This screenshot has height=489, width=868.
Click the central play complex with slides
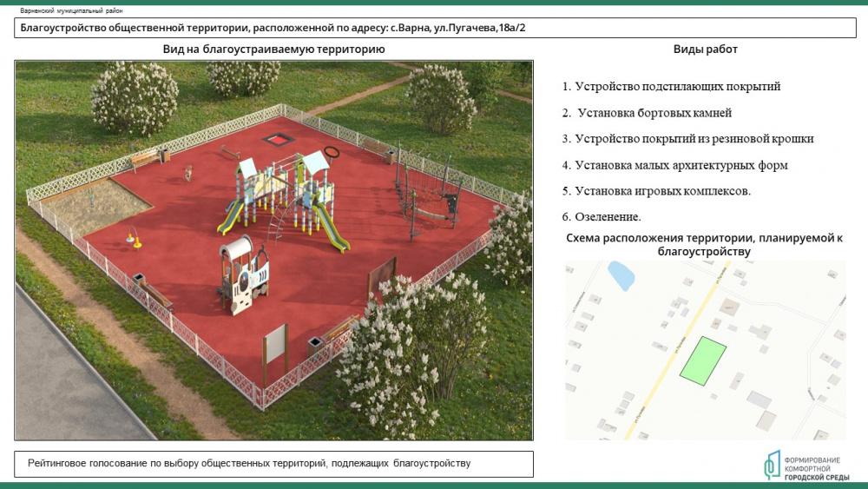pyautogui.click(x=282, y=195)
